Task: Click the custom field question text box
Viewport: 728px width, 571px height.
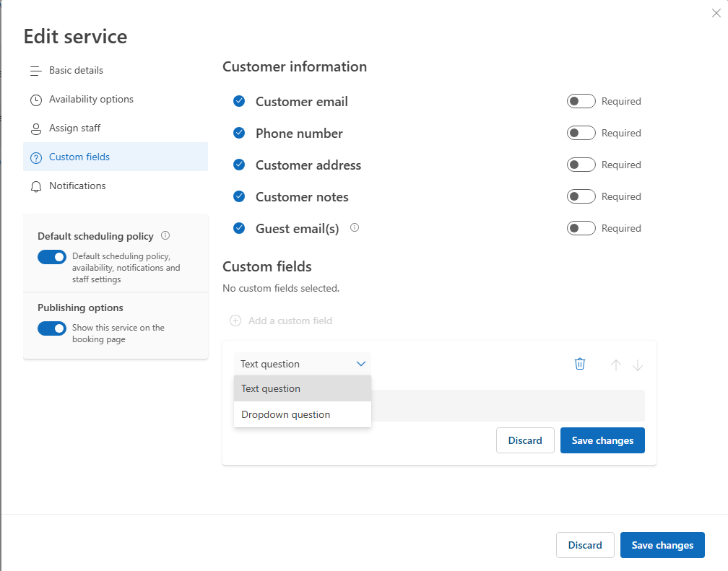Action: pos(508,406)
